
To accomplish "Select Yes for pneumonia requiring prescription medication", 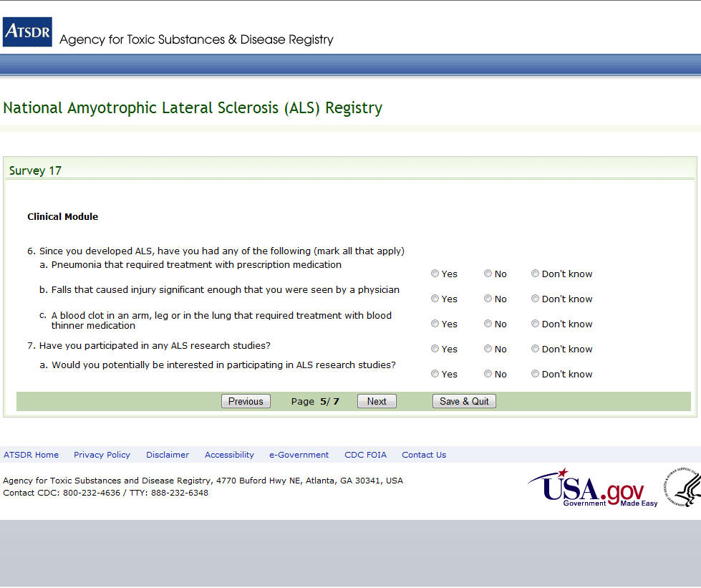I will coord(435,274).
